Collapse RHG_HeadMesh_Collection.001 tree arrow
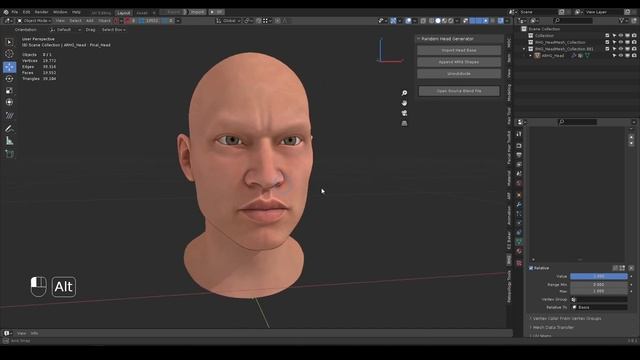Screen dimensions: 640x360 [x=524, y=49]
